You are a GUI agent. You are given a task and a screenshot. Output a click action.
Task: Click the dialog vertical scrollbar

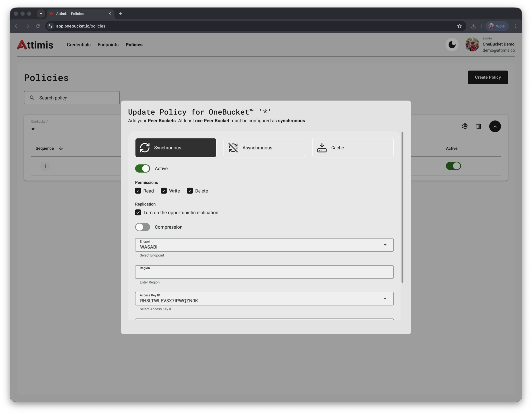tap(402, 207)
